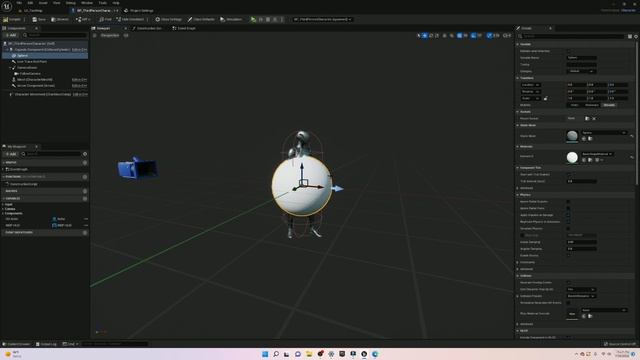Select Mesh (CharacterMesh0) in component tree
Screen dimensions: 640x360
pyautogui.click(x=35, y=80)
